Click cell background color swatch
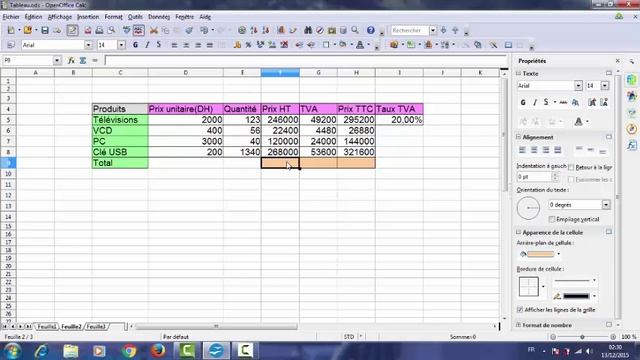 click(540, 254)
